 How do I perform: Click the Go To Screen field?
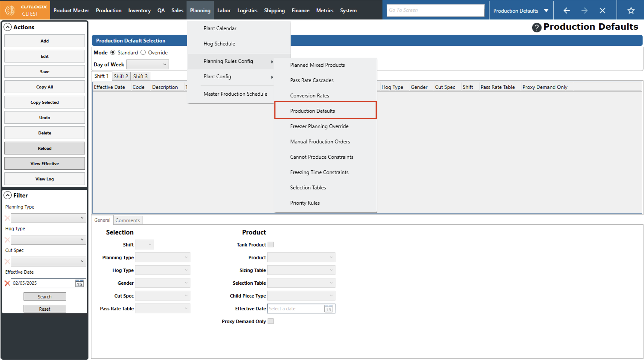435,10
